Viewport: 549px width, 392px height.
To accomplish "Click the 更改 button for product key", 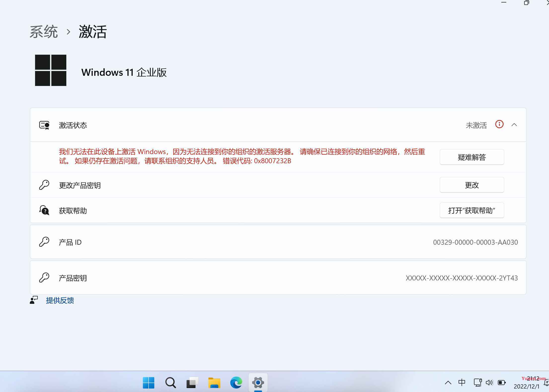I will [x=472, y=185].
